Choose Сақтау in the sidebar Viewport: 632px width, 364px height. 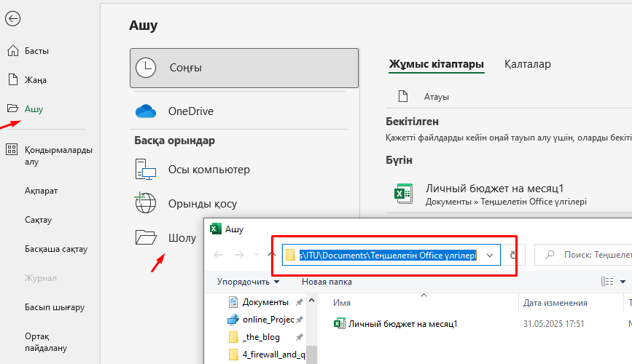click(x=39, y=220)
